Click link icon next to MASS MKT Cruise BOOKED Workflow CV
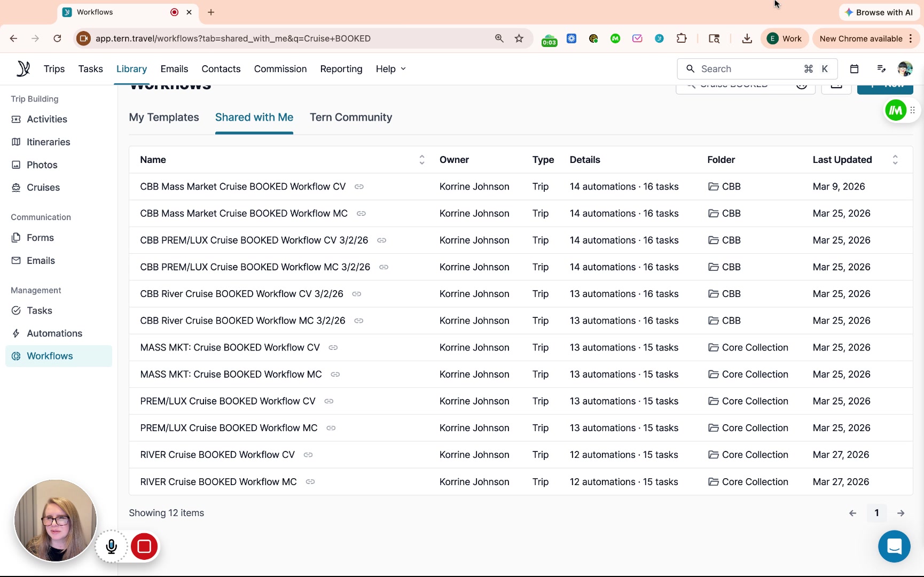 [x=333, y=348]
